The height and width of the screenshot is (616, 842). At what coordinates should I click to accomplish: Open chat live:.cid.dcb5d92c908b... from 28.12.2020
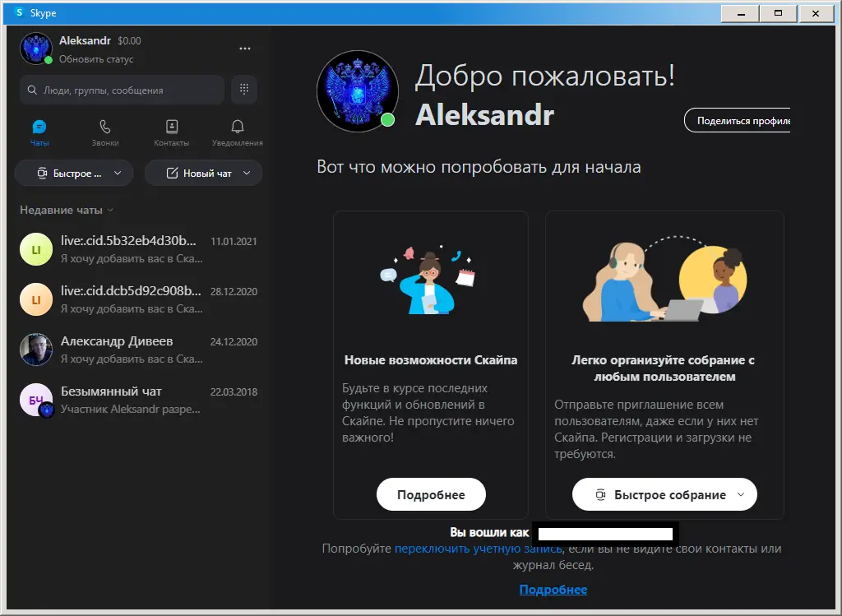coord(138,299)
